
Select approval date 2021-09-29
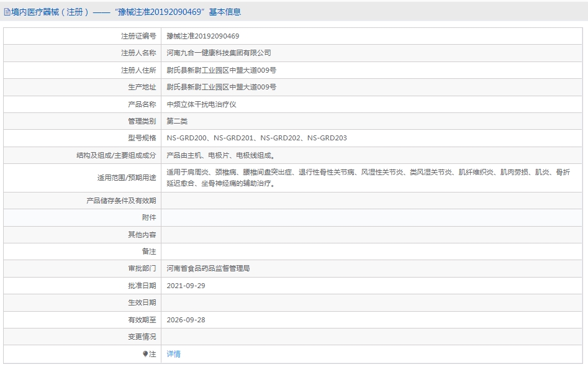(x=186, y=286)
